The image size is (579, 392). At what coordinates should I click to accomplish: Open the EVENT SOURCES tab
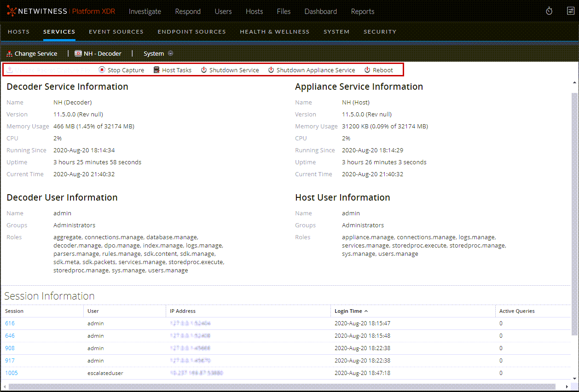116,32
